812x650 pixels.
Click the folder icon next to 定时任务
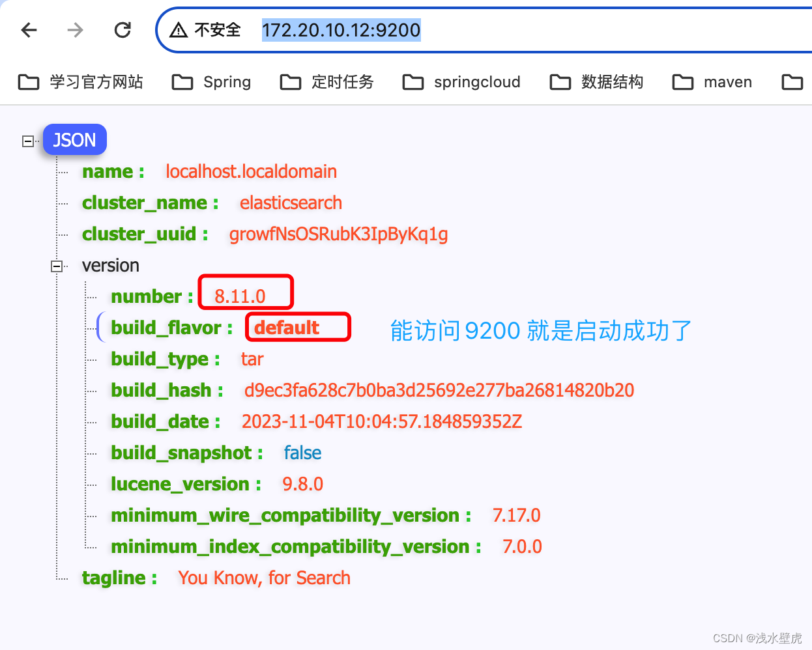pos(291,82)
